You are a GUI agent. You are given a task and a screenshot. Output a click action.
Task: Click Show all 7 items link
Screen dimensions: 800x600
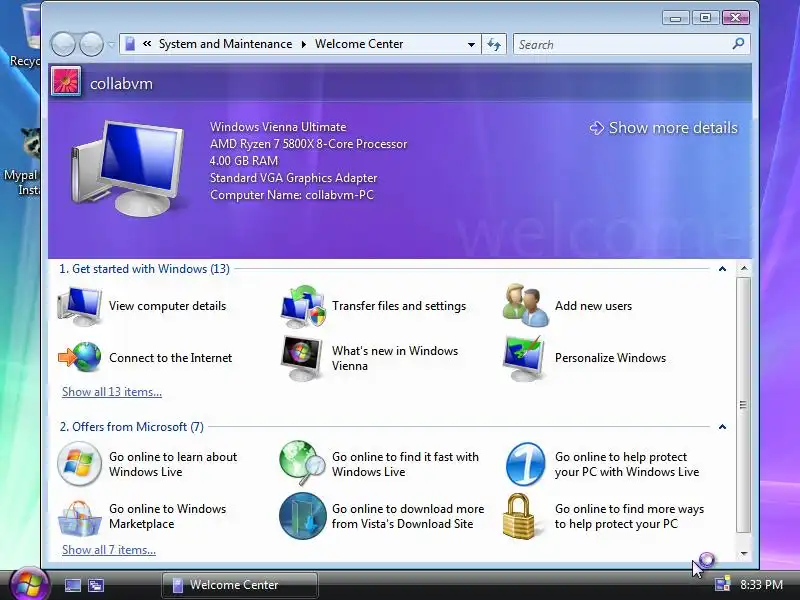[x=109, y=550]
